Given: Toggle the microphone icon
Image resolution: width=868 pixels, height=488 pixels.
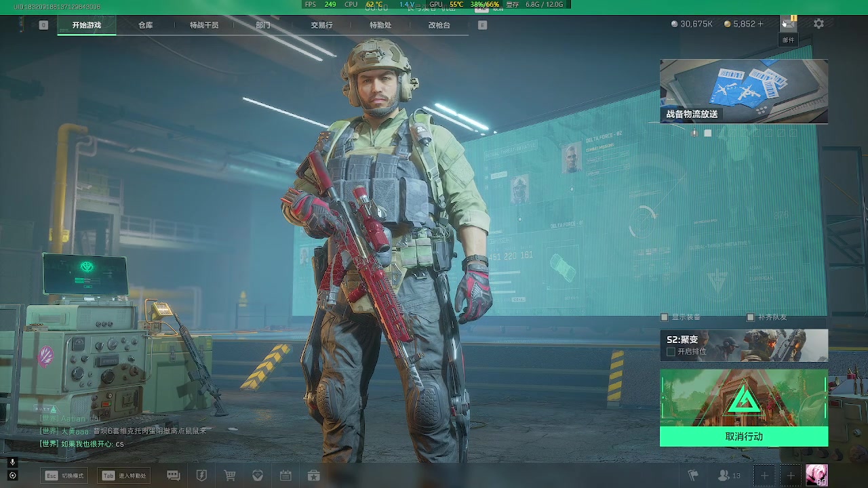Looking at the screenshot, I should pyautogui.click(x=12, y=462).
